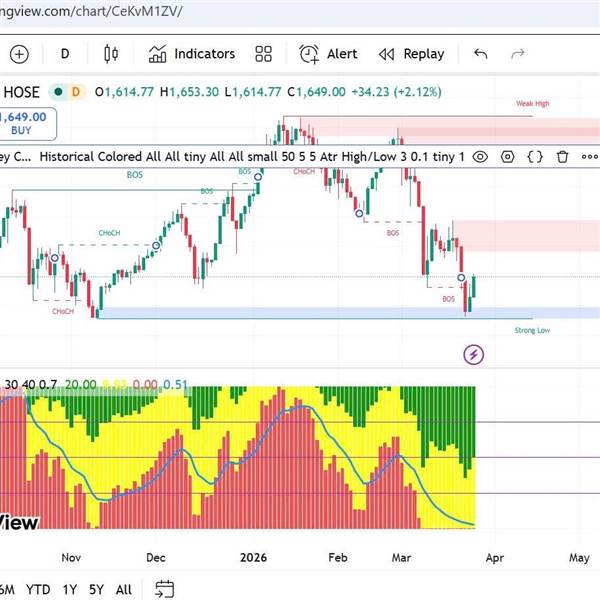600x600 pixels.
Task: Open indicator source code braces icon
Action: pos(535,157)
